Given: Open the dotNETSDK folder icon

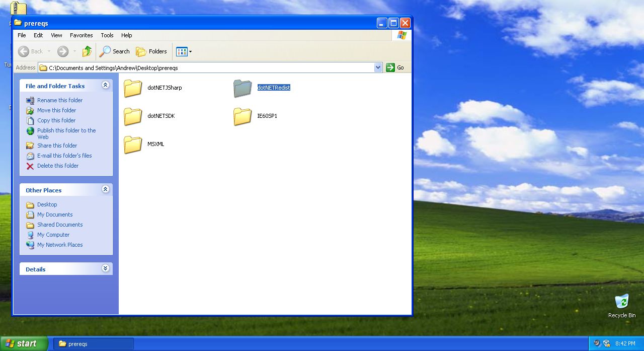Looking at the screenshot, I should pos(133,116).
